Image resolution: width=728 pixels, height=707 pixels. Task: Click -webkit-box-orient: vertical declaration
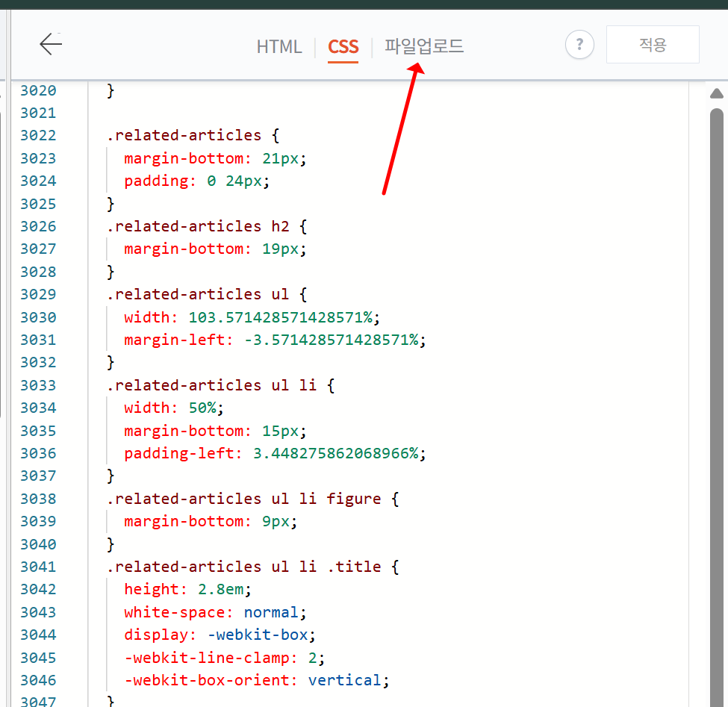click(x=257, y=681)
